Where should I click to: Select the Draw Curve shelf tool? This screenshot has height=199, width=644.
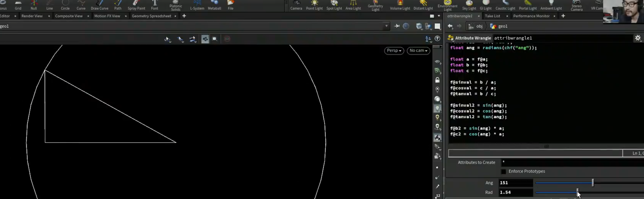[x=100, y=5]
